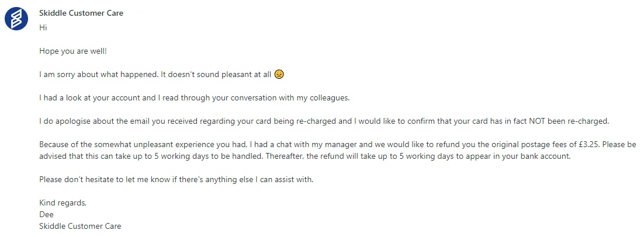Click the sad face emoji

[x=279, y=75]
